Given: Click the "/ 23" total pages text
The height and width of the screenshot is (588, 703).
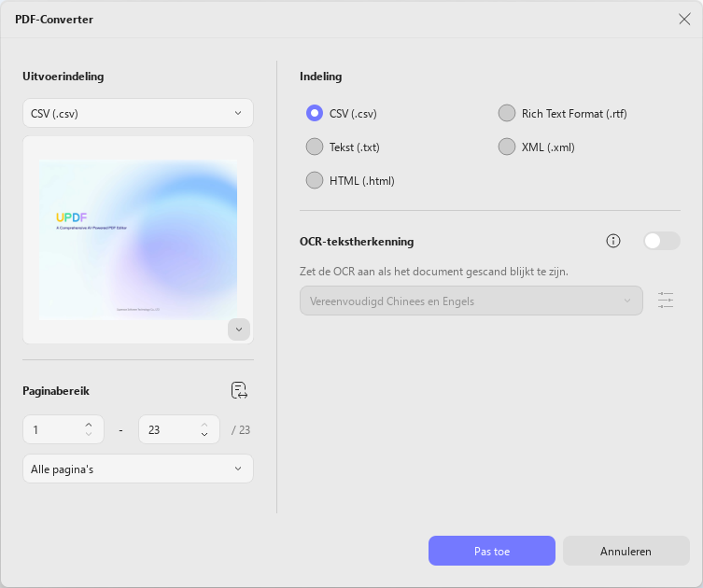Looking at the screenshot, I should [241, 429].
